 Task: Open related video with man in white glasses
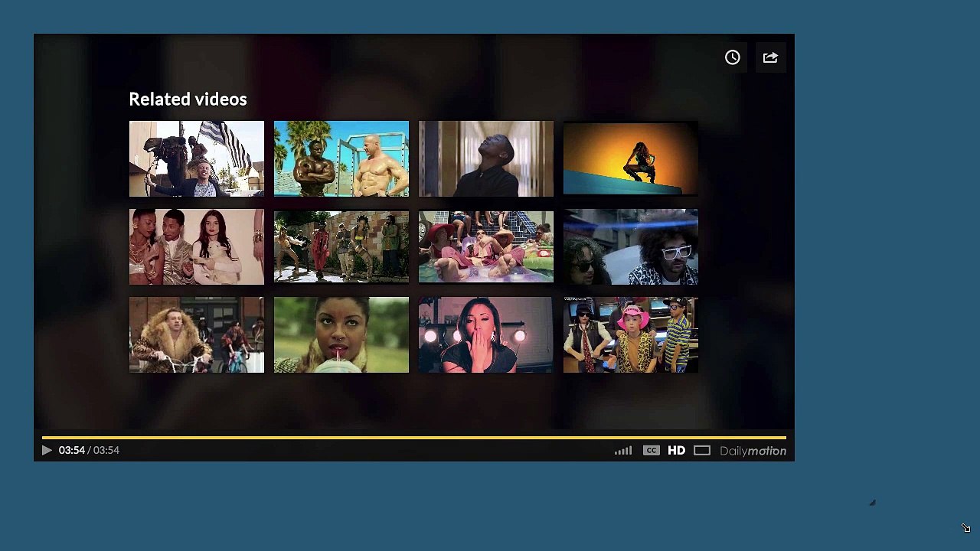coord(631,246)
